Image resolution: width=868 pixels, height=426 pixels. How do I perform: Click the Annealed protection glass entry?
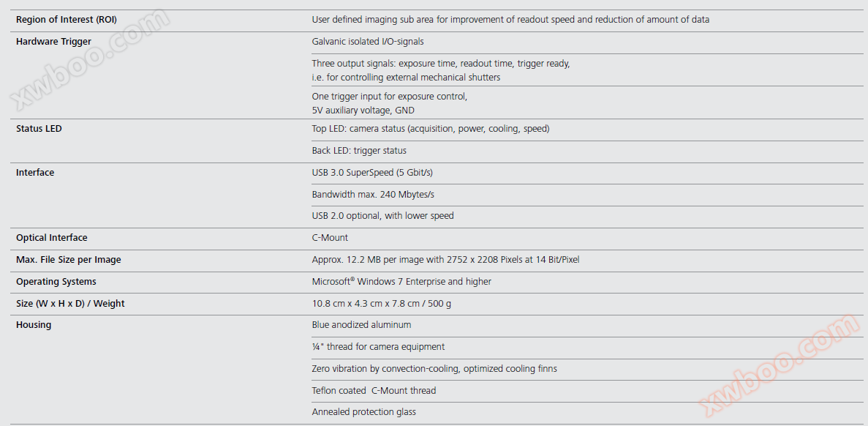364,412
